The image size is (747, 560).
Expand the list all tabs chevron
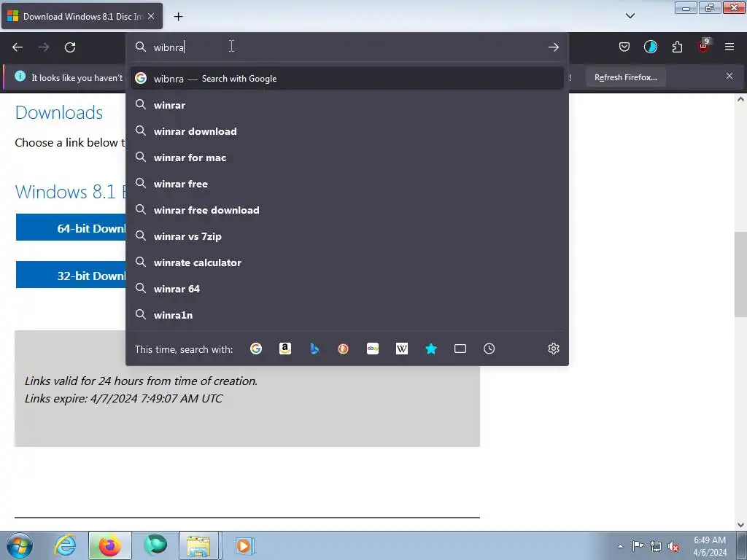point(630,16)
